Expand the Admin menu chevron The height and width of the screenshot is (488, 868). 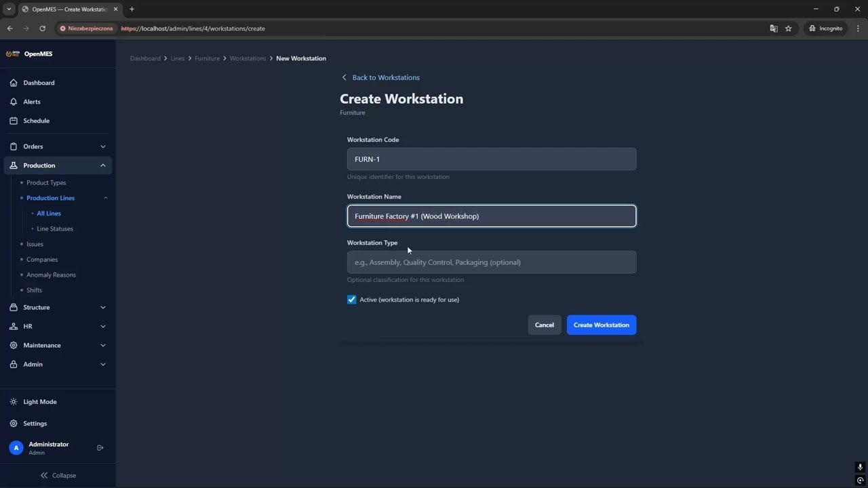coord(103,364)
